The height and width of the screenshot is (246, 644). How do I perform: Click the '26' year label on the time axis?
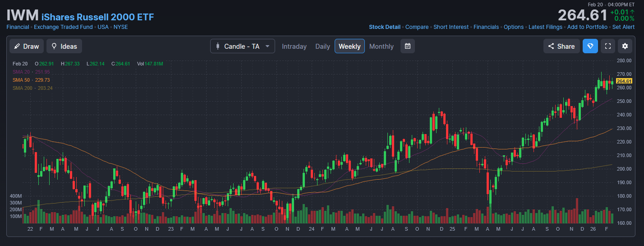coord(593,229)
